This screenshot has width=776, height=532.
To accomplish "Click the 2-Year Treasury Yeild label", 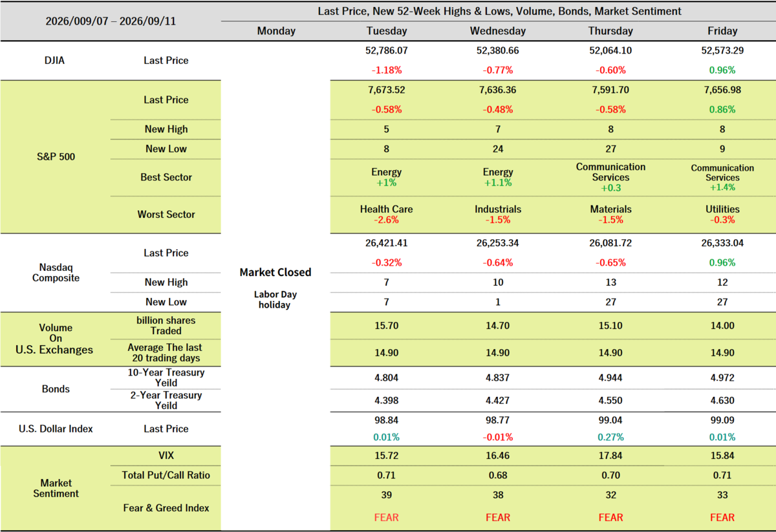I will coord(166,400).
